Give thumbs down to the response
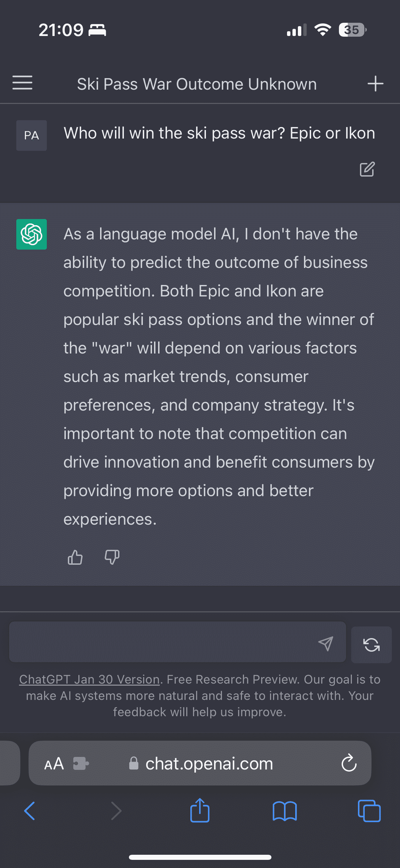 tap(112, 557)
